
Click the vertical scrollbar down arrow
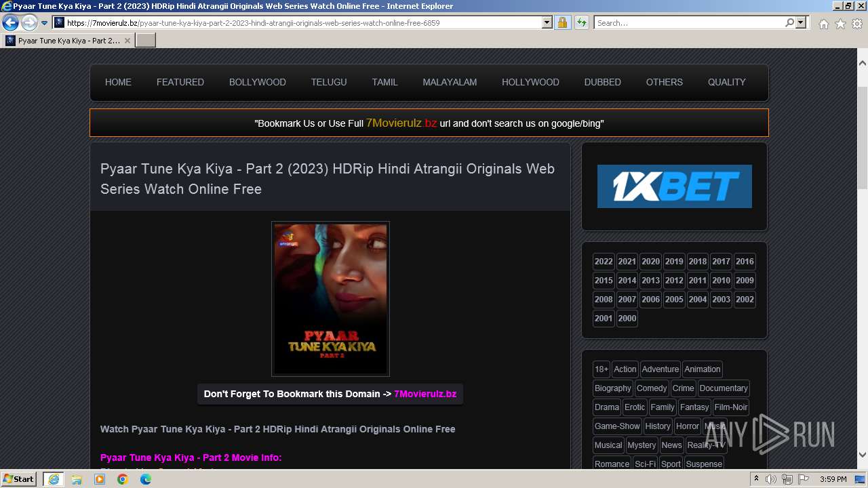[x=863, y=455]
